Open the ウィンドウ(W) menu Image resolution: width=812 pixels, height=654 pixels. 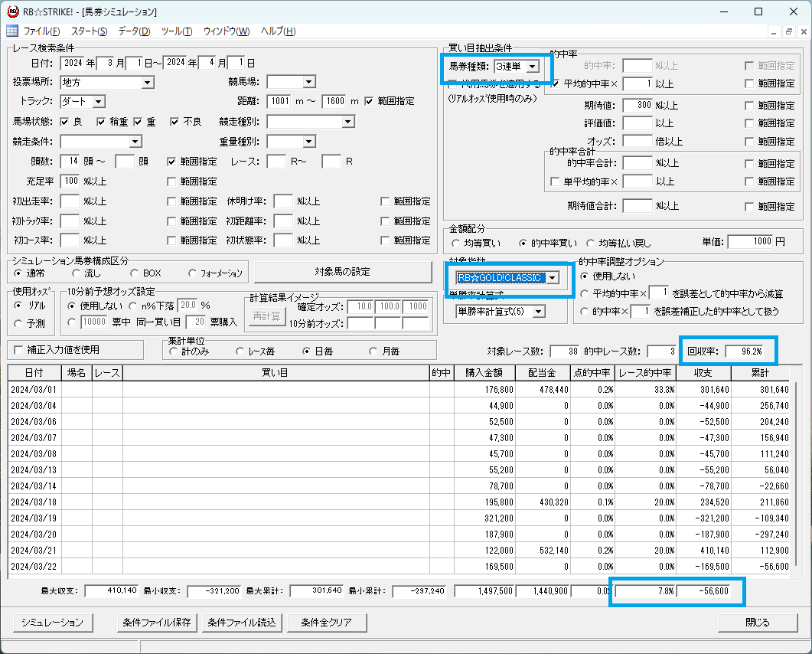click(227, 31)
